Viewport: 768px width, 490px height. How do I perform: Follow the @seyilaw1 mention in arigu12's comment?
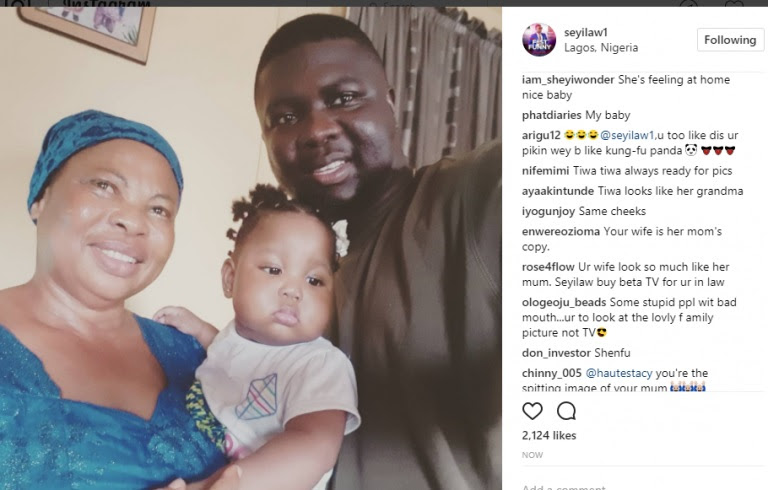[627, 135]
